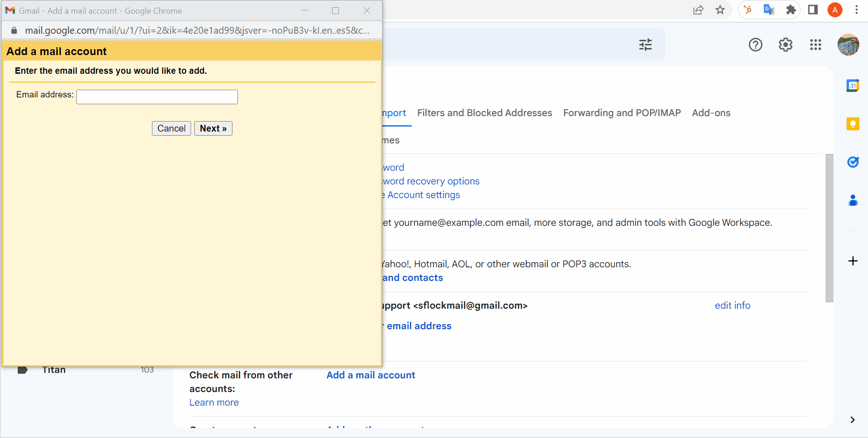Click the lock icon in popup address bar

pyautogui.click(x=14, y=31)
